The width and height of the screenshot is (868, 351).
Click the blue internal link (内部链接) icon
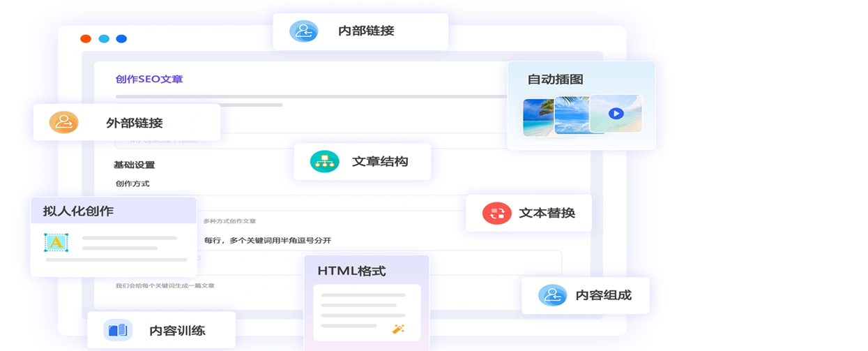[303, 31]
